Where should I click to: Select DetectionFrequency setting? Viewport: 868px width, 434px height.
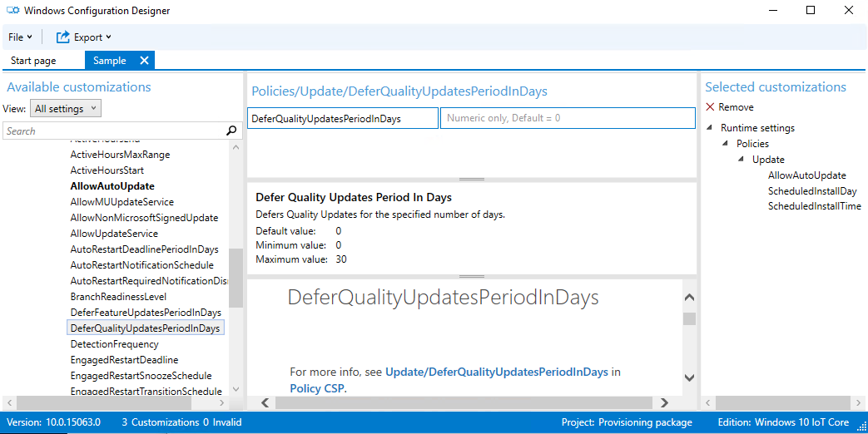click(115, 344)
